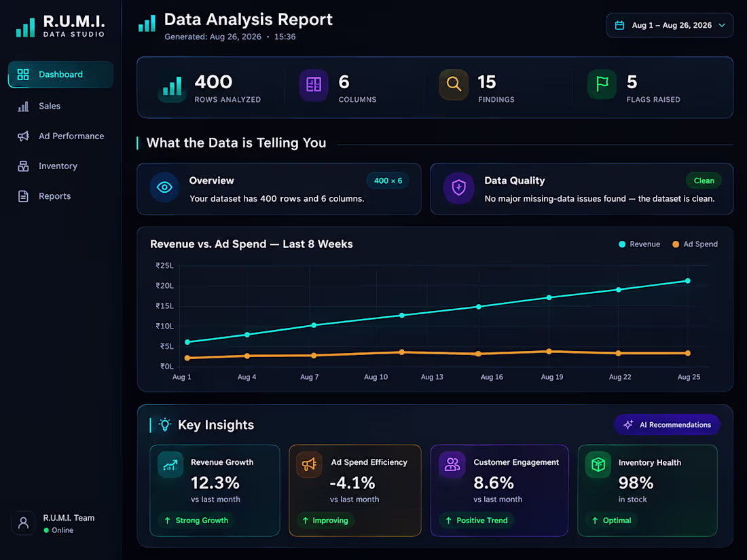Click the sparkle icon in AI Recommendations
Image resolution: width=747 pixels, height=560 pixels.
pos(628,425)
